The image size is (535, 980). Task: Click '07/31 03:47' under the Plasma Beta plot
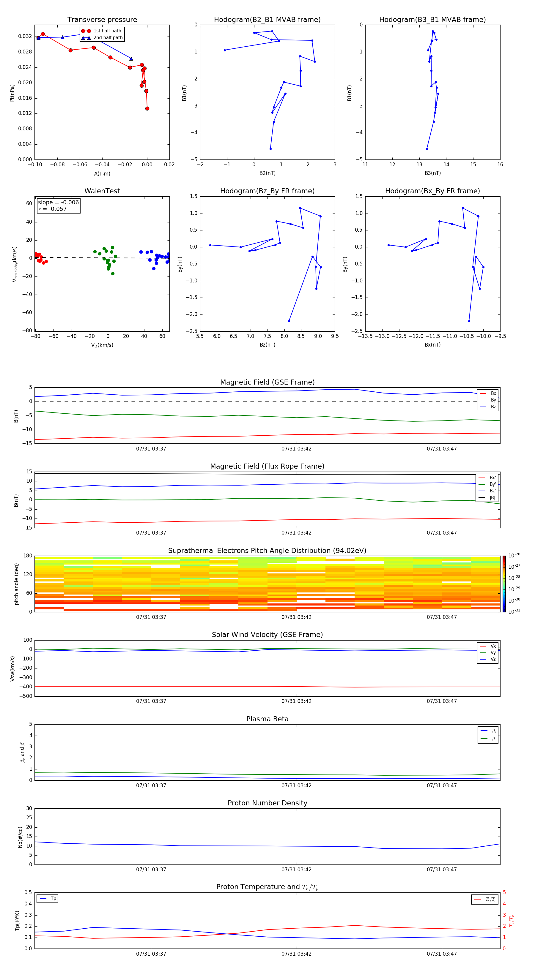click(442, 785)
